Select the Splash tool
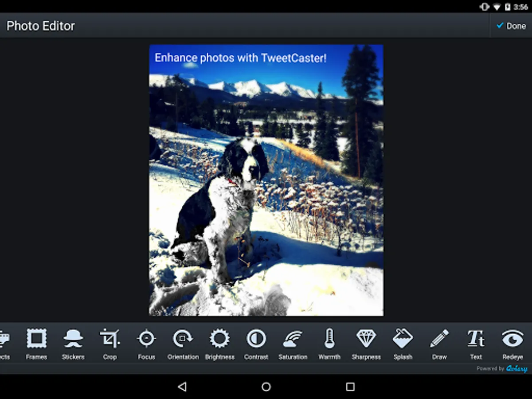The width and height of the screenshot is (532, 399). click(403, 344)
